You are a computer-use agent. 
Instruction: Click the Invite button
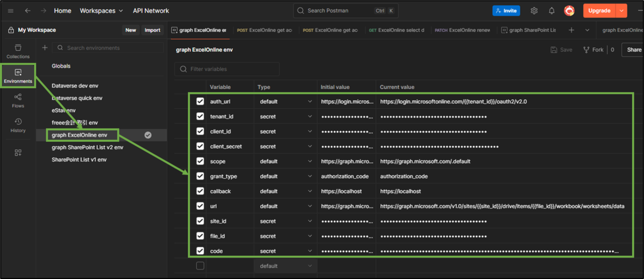(x=506, y=11)
